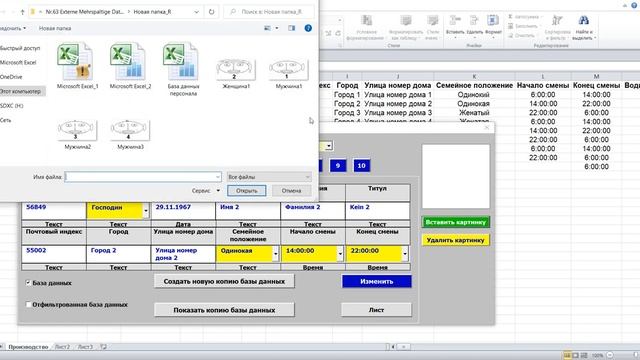Click Новая папка_R in breadcrumb path

click(x=152, y=12)
